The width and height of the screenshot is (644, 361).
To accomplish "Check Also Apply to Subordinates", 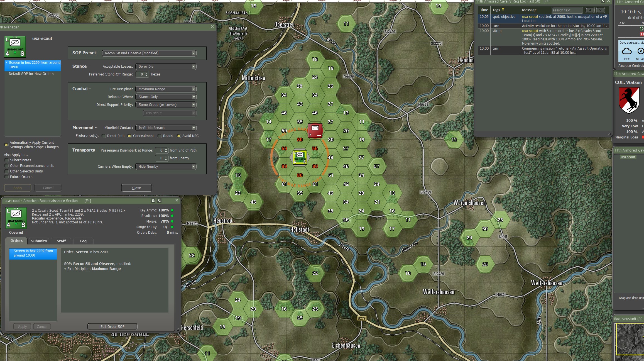I will 6,160.
